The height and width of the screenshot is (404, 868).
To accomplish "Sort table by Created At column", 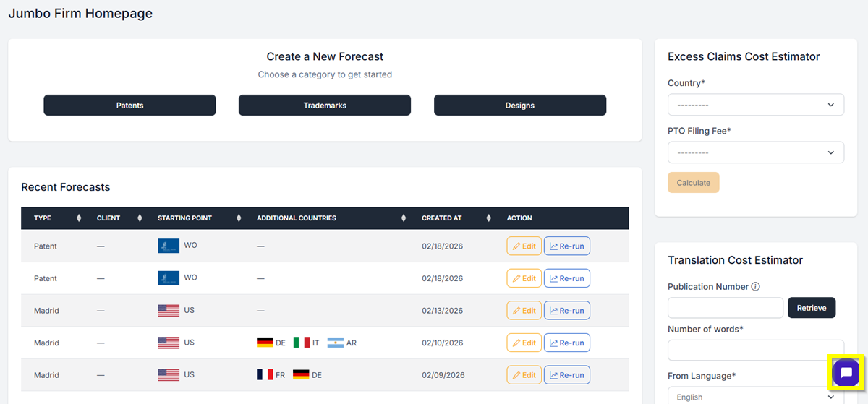I will [x=489, y=218].
